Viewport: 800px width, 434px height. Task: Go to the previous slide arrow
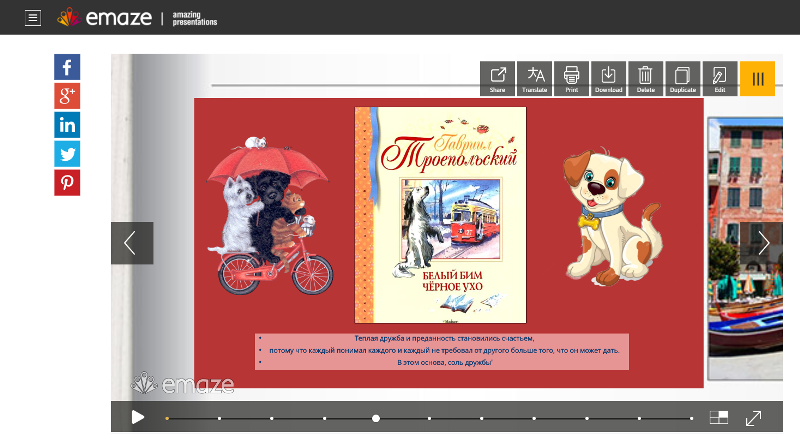point(132,243)
